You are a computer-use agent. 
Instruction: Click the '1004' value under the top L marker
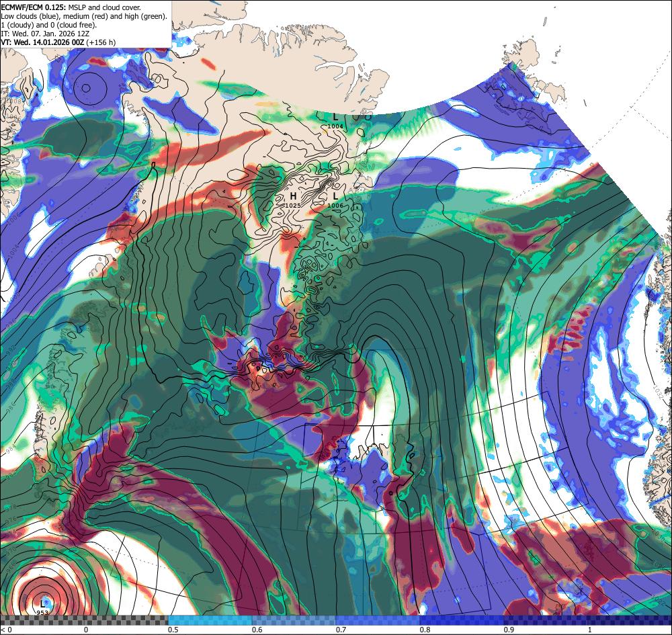[335, 126]
